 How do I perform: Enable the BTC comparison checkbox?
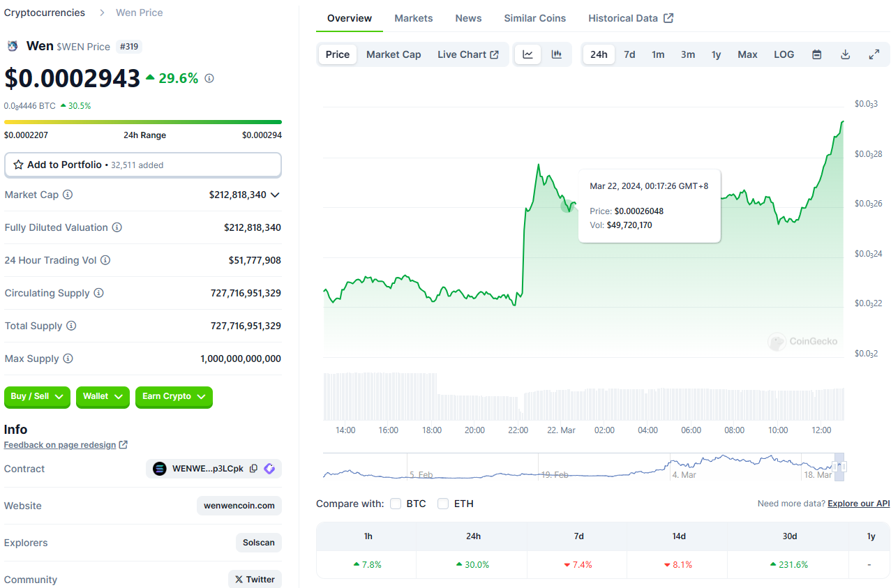(396, 504)
